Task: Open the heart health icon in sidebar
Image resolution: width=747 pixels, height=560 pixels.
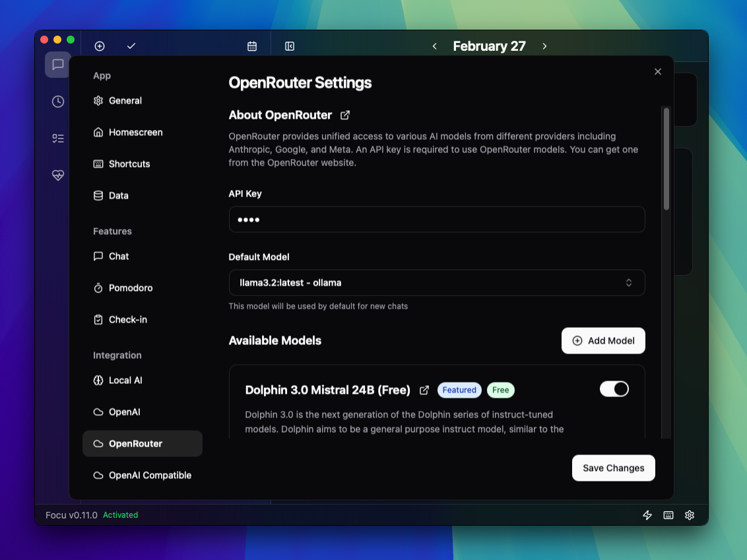Action: click(x=57, y=175)
